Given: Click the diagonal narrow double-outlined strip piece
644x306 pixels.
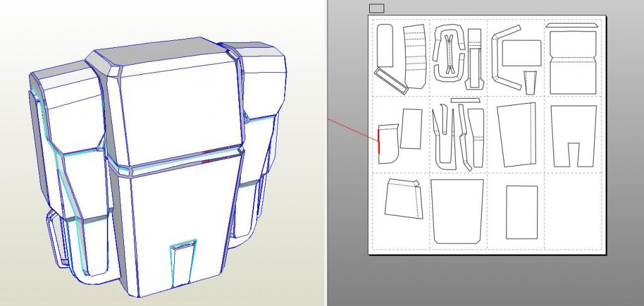Looking at the screenshot, I should 391,81.
